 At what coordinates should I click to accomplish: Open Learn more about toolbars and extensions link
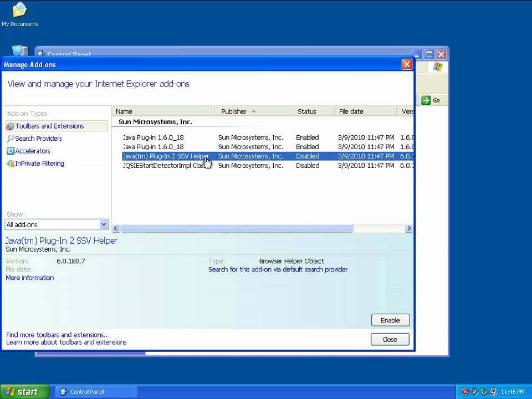pyautogui.click(x=66, y=342)
